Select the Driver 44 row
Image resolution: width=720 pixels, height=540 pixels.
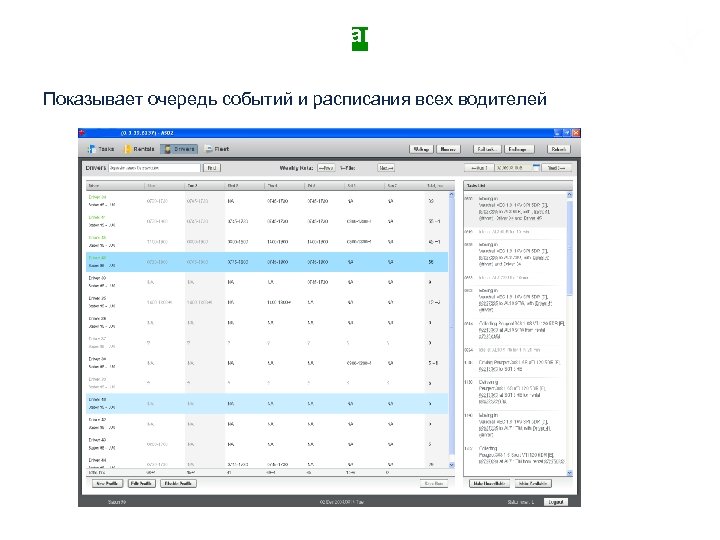click(x=267, y=462)
